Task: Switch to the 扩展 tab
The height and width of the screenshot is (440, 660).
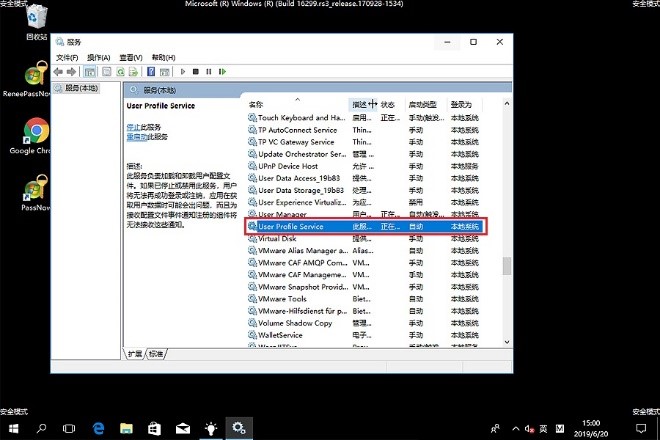Action: pyautogui.click(x=135, y=354)
